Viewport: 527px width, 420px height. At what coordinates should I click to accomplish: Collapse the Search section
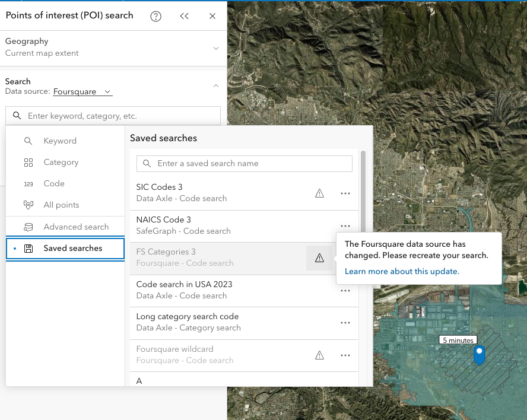point(215,85)
